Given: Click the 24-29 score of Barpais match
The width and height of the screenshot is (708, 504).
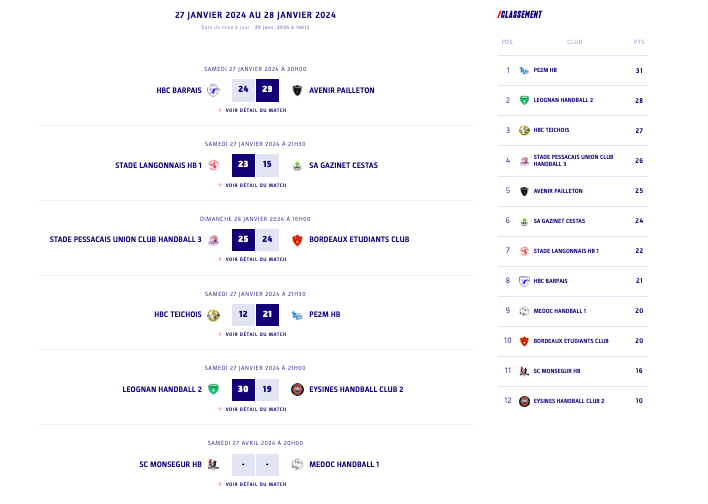Looking at the screenshot, I should point(255,90).
